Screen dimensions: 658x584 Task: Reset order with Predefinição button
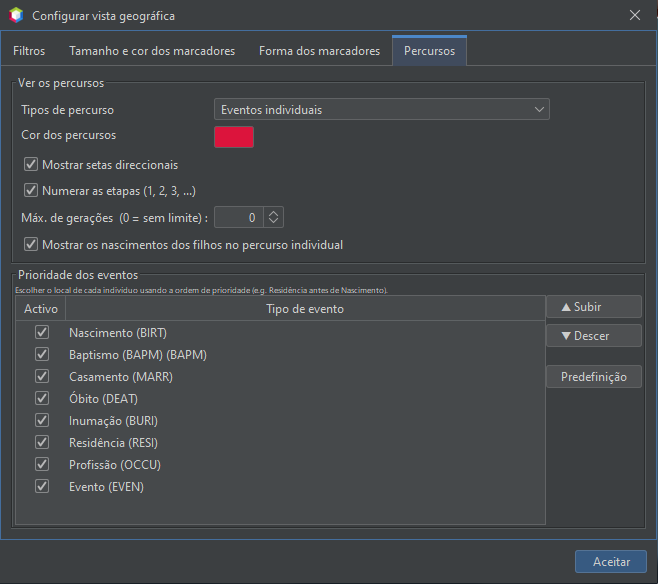[x=594, y=377]
